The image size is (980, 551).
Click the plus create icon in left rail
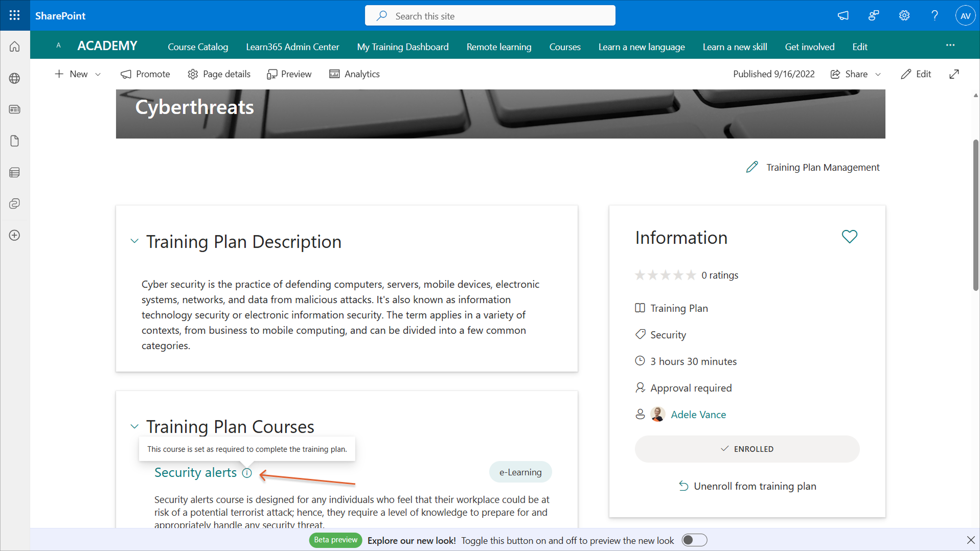click(15, 235)
